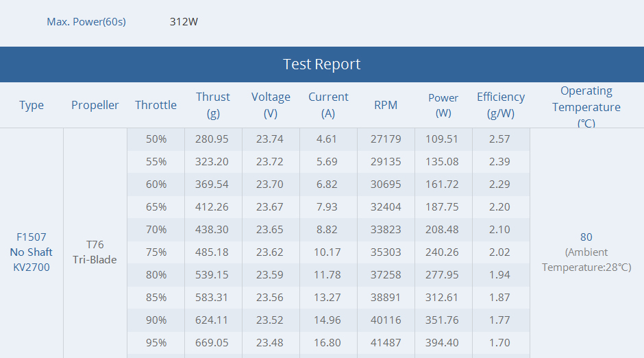
Task: Click the T76 Tri-Blade propeller cell
Action: 95,252
